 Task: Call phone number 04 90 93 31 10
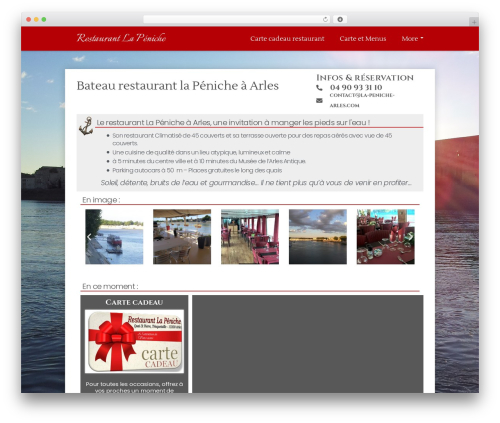pyautogui.click(x=356, y=87)
